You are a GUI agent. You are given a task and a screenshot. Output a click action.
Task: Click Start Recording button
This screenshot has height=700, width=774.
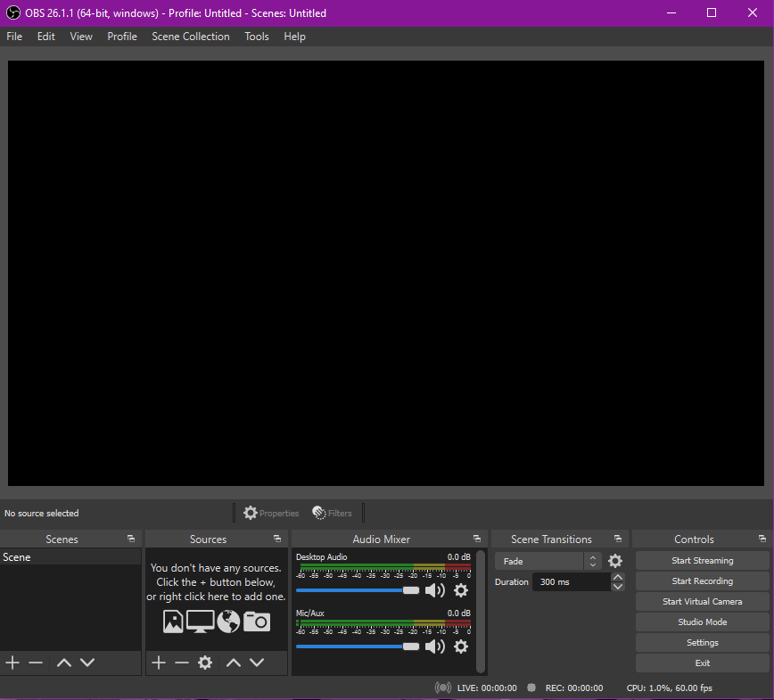click(702, 581)
